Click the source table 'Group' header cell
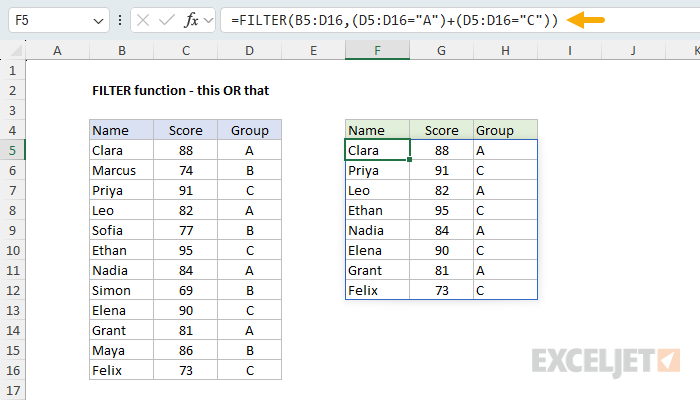 click(250, 130)
